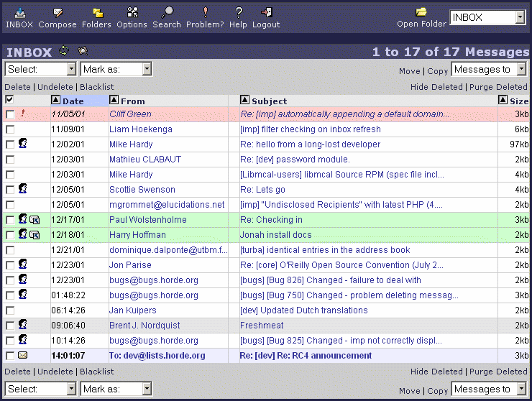Viewport: 532px width, 401px height.
Task: Click the Logout label in navigation bar
Action: (x=266, y=24)
